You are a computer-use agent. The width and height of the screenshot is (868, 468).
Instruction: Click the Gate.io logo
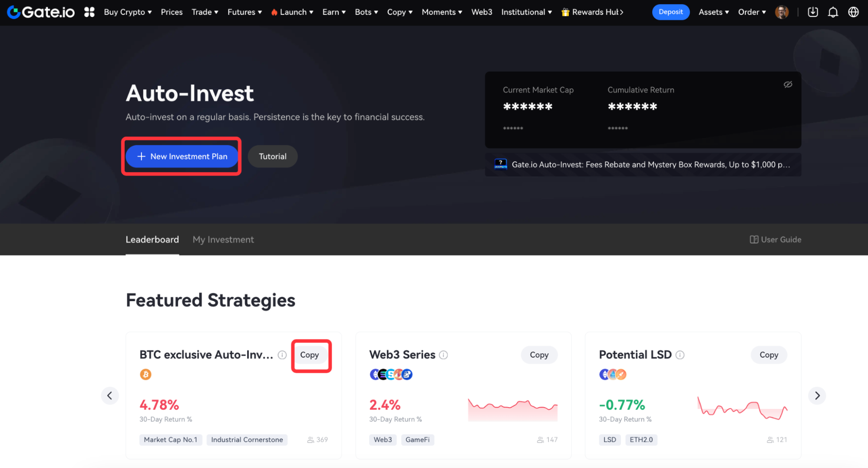point(41,12)
